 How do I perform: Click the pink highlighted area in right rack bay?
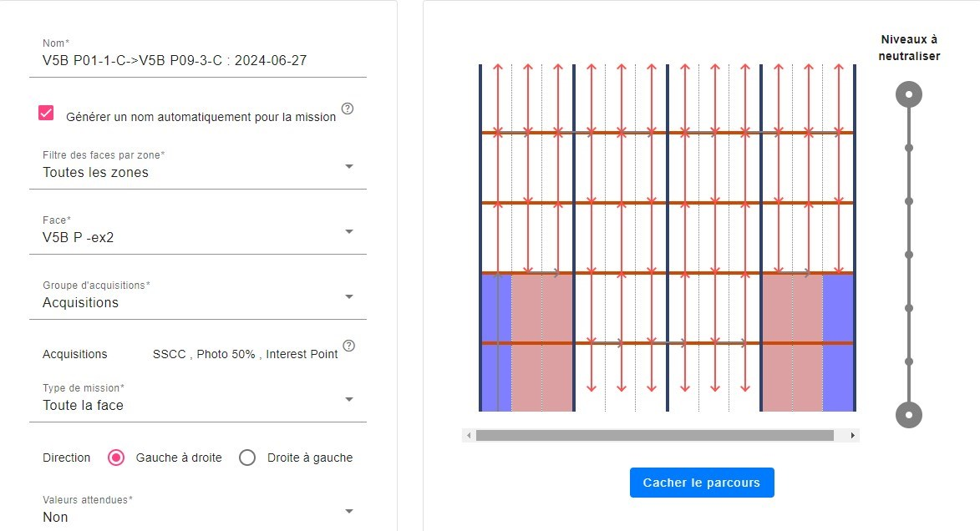click(x=792, y=343)
